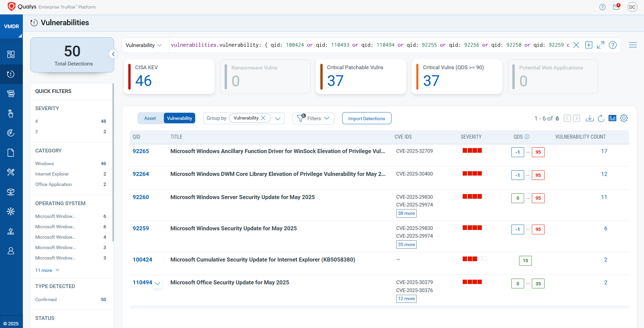
Task: Click the QDS 15 badge for QID 100424
Action: pos(525,261)
